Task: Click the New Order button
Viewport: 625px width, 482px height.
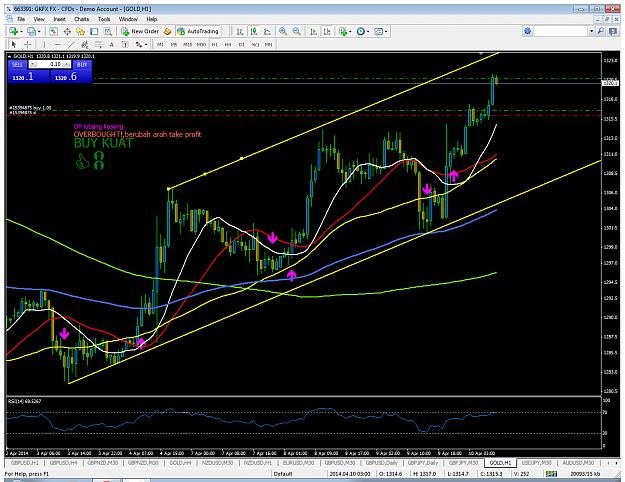Action: coord(140,31)
